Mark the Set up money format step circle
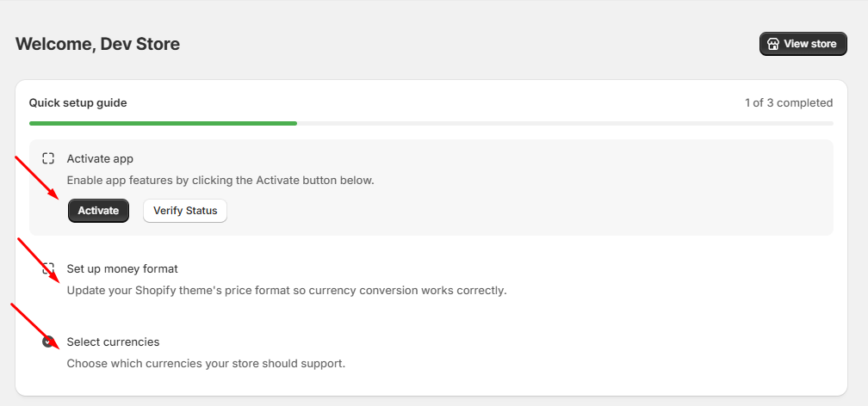Screen dimensions: 868x406 click(x=48, y=268)
